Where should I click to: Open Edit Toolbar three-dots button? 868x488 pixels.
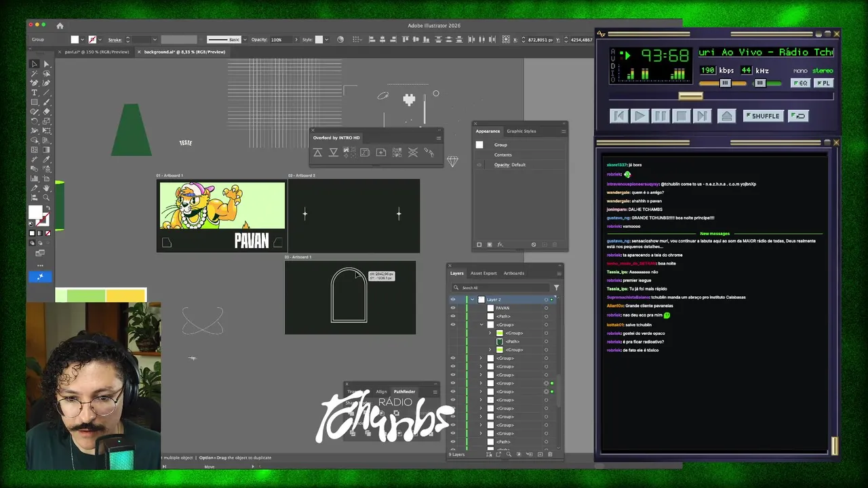coord(40,266)
